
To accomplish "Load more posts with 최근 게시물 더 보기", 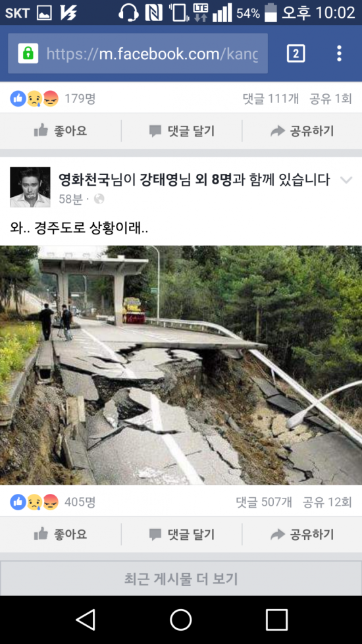I will pos(181,579).
